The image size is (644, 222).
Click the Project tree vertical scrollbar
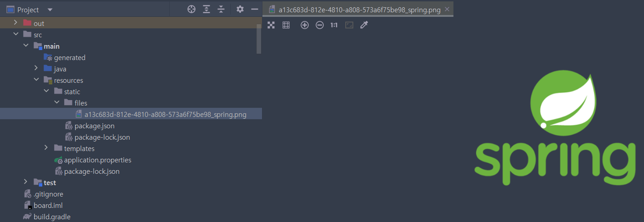coord(259,39)
